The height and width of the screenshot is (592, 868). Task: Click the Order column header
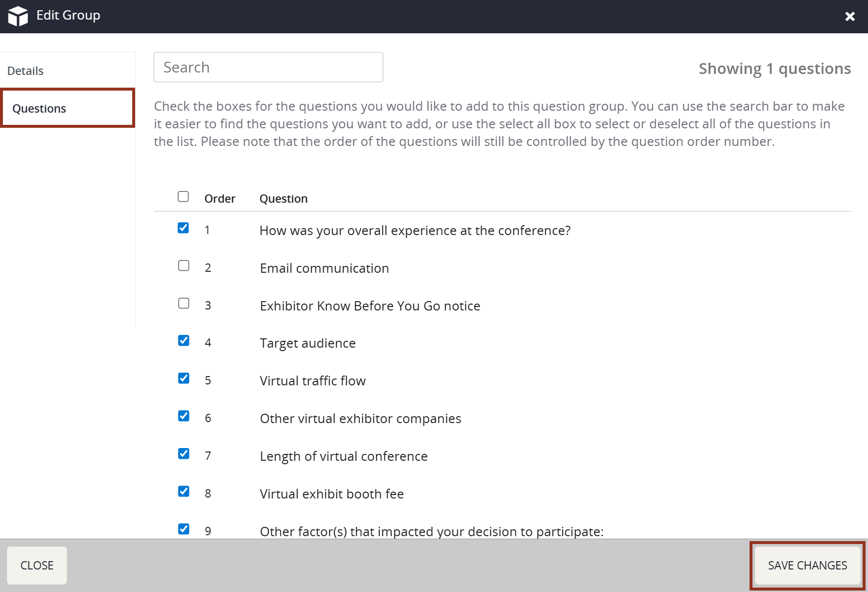pos(220,199)
